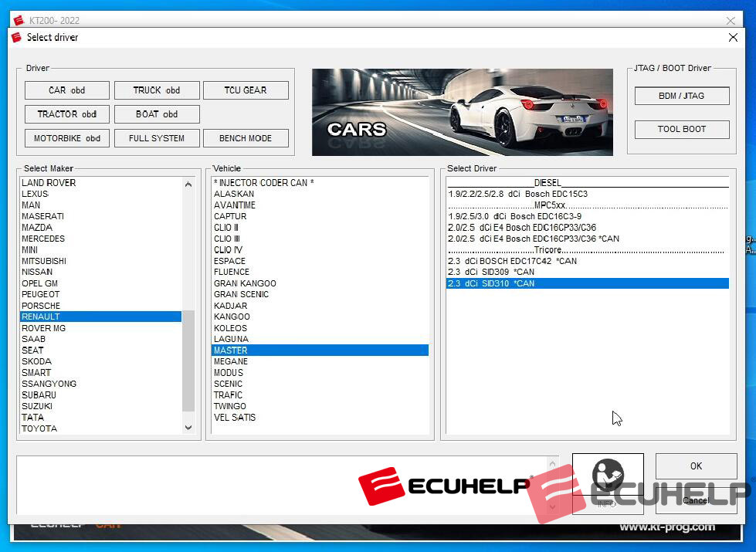
Task: Open the TCU GEAR driver option
Action: click(246, 90)
